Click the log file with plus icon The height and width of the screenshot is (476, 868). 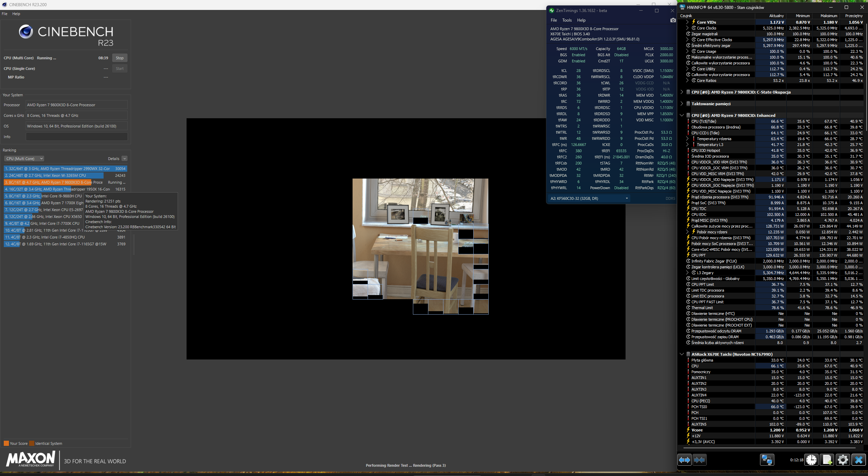point(827,460)
